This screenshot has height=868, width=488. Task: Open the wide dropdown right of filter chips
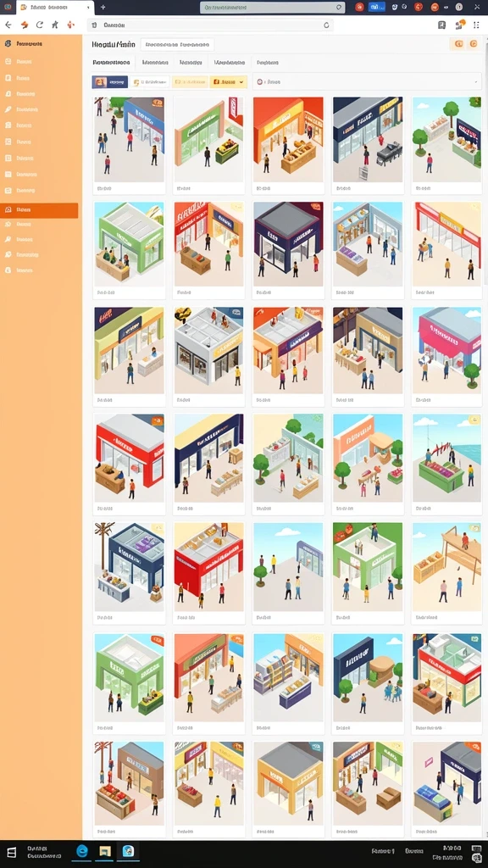tap(367, 81)
